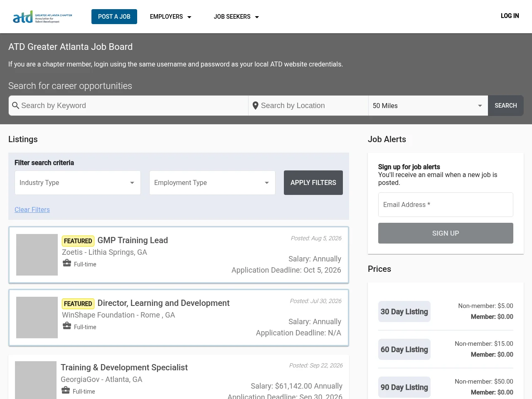This screenshot has width=532, height=399.
Task: Open Director, Learning and Development listing
Action: [x=163, y=303]
